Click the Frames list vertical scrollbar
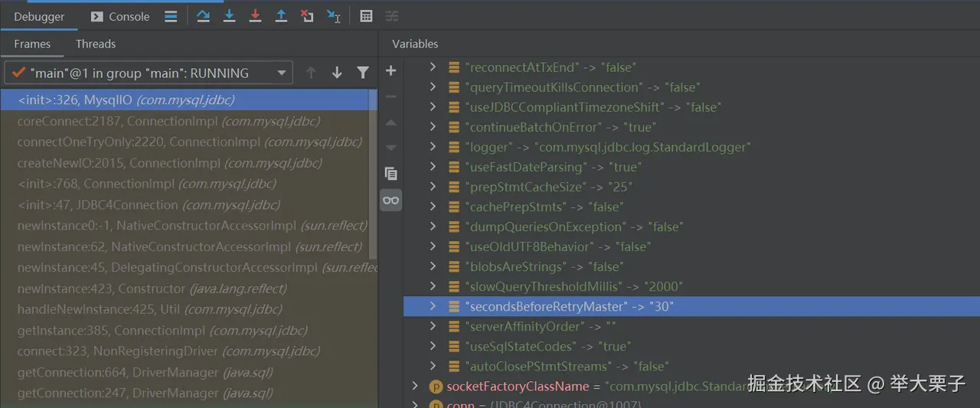 [373, 175]
